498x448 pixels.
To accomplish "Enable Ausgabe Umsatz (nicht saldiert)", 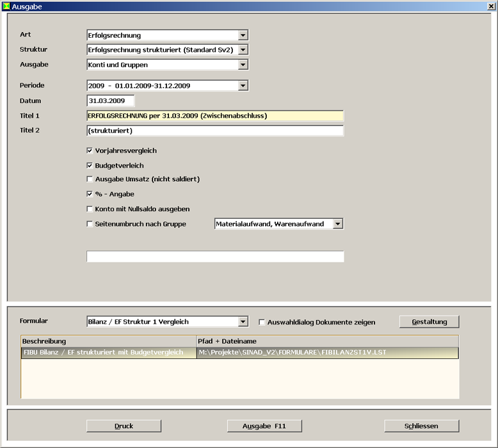I will pos(90,179).
